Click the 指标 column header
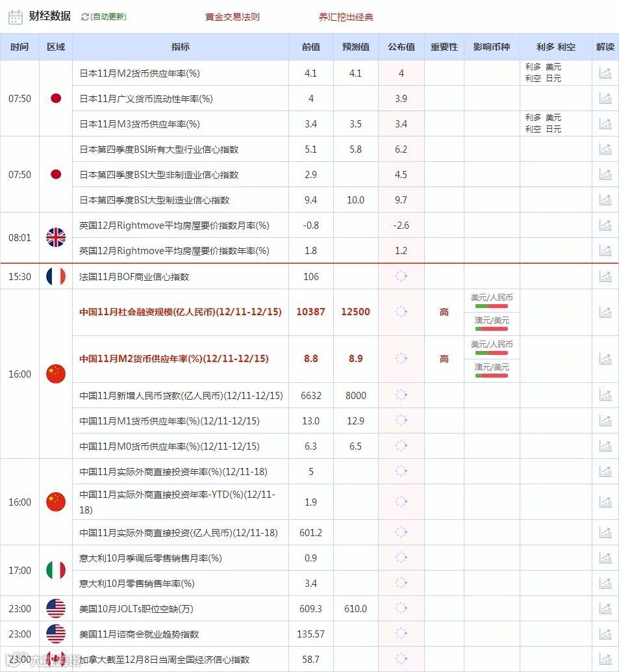The image size is (619, 672). click(181, 47)
